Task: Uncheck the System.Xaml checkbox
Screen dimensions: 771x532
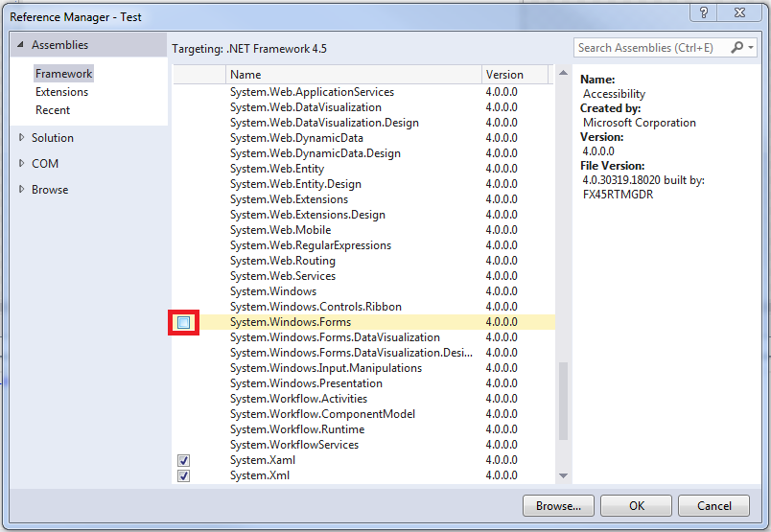Action: point(183,461)
